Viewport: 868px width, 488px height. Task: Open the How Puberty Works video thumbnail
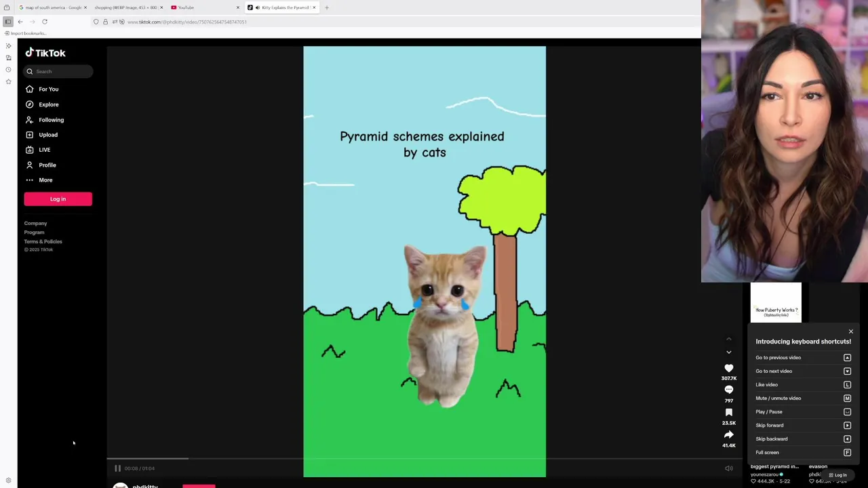pyautogui.click(x=776, y=302)
